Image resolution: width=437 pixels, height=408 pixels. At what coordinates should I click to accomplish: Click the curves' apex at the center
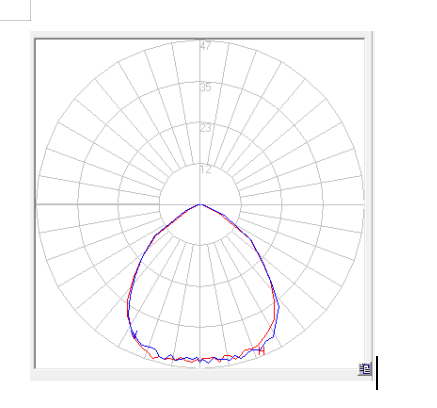tap(200, 204)
